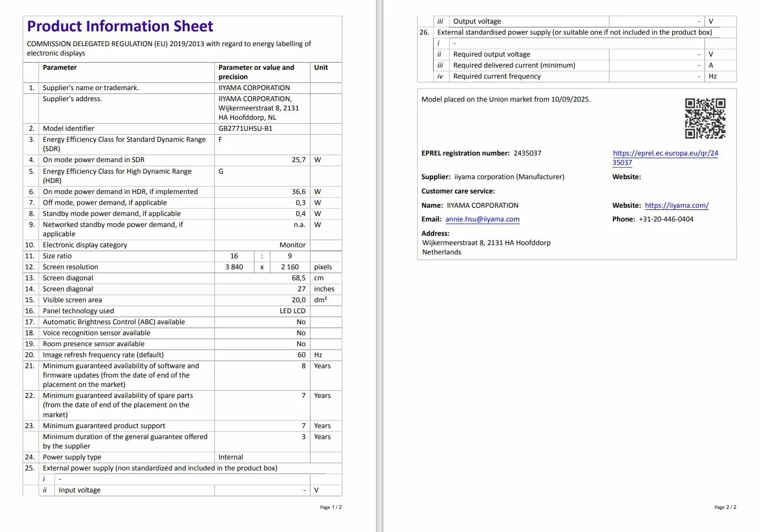The height and width of the screenshot is (532, 760).
Task: Select the Panel technology LED LCD cell
Action: pos(262,311)
